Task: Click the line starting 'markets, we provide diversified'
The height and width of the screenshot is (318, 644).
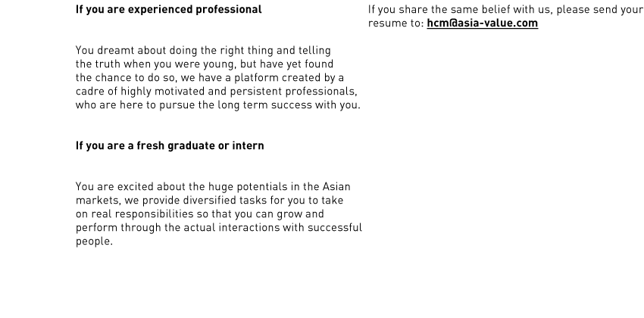Action: (209, 200)
